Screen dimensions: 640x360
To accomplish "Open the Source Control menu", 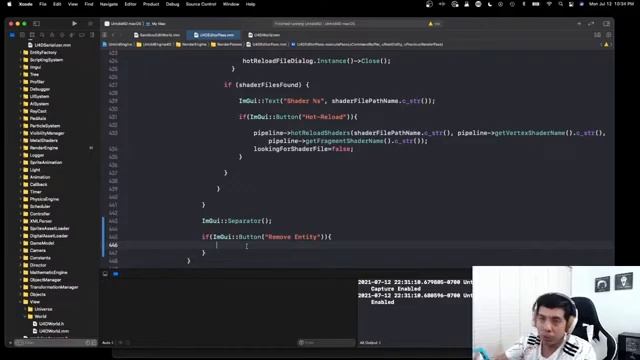I will 201,4.
